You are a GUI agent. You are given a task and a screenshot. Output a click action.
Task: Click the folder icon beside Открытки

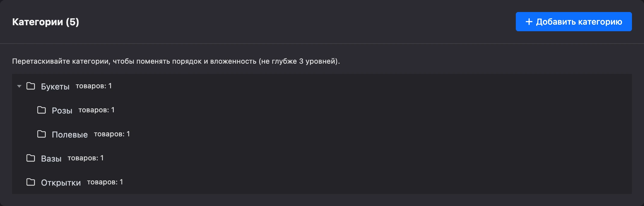[31, 182]
